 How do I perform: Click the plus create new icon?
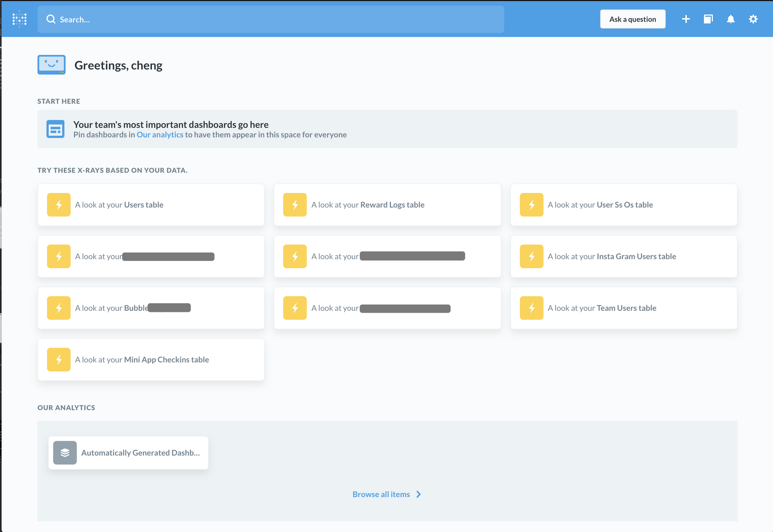point(686,19)
